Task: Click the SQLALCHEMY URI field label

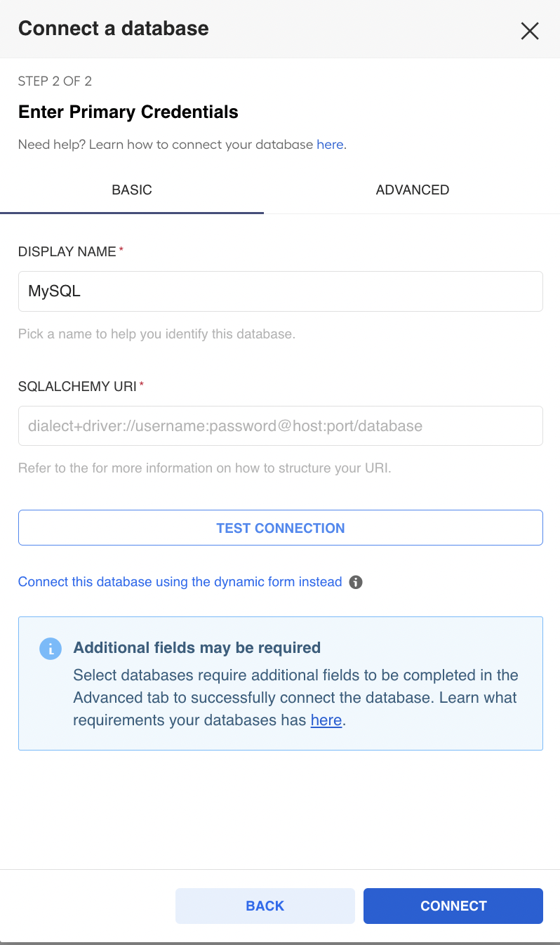Action: pyautogui.click(x=77, y=386)
